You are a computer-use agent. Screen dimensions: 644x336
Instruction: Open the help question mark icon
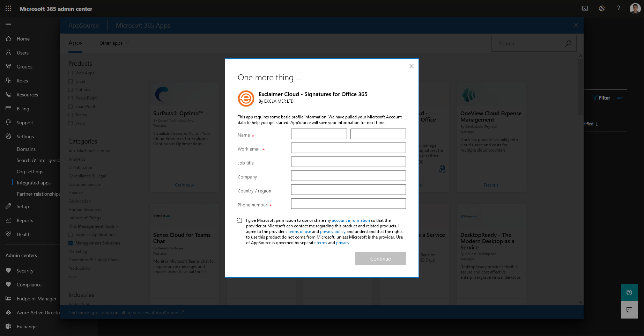618,9
